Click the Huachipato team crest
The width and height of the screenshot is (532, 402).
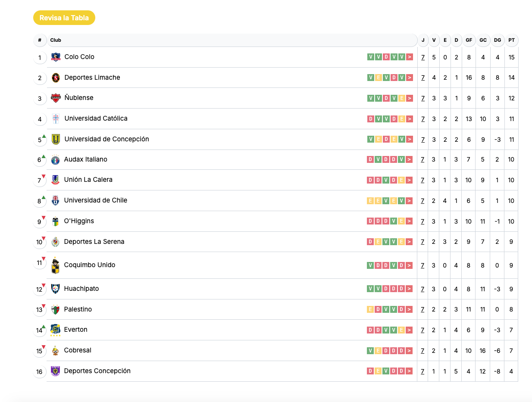[x=55, y=289]
